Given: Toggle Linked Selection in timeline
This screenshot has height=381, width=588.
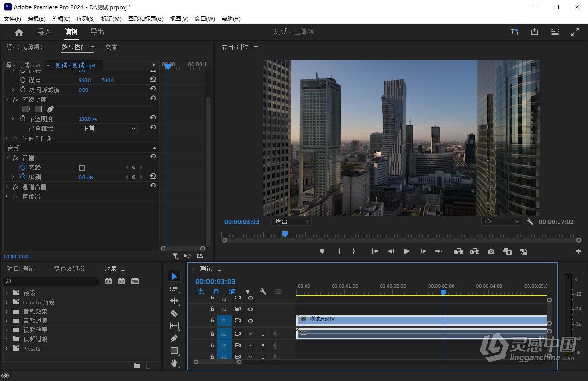Looking at the screenshot, I should (232, 292).
